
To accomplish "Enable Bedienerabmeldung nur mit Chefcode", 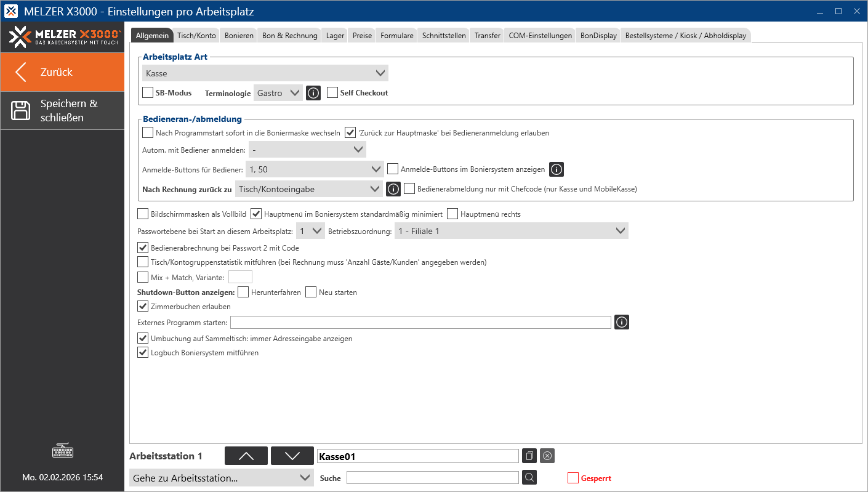I will coord(410,189).
